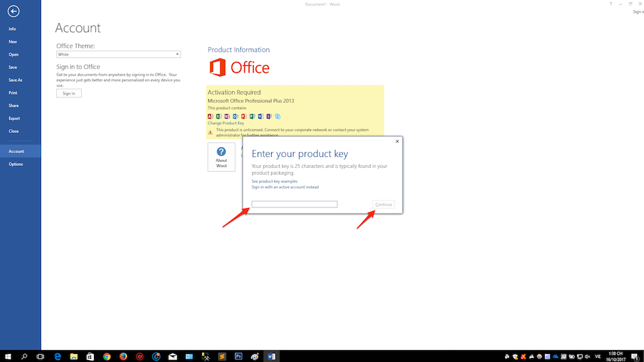Viewport: 644px width, 362px height.
Task: Open the New document page
Action: (13, 42)
